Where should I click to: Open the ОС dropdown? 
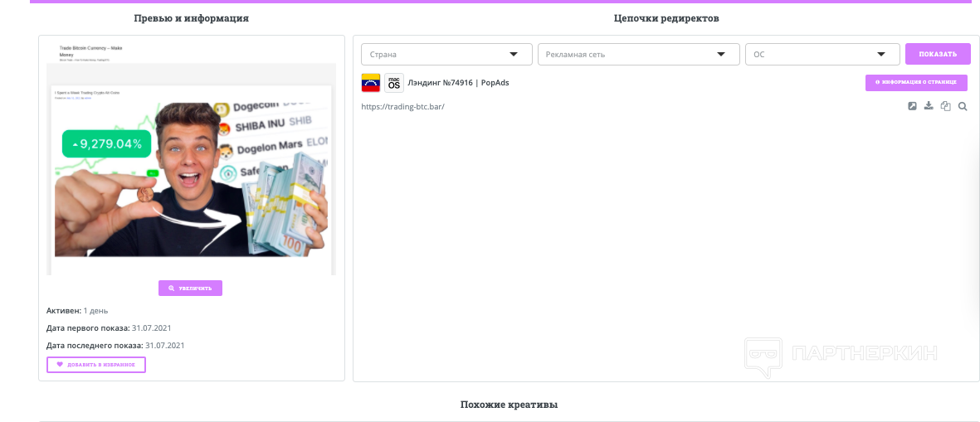pos(822,55)
